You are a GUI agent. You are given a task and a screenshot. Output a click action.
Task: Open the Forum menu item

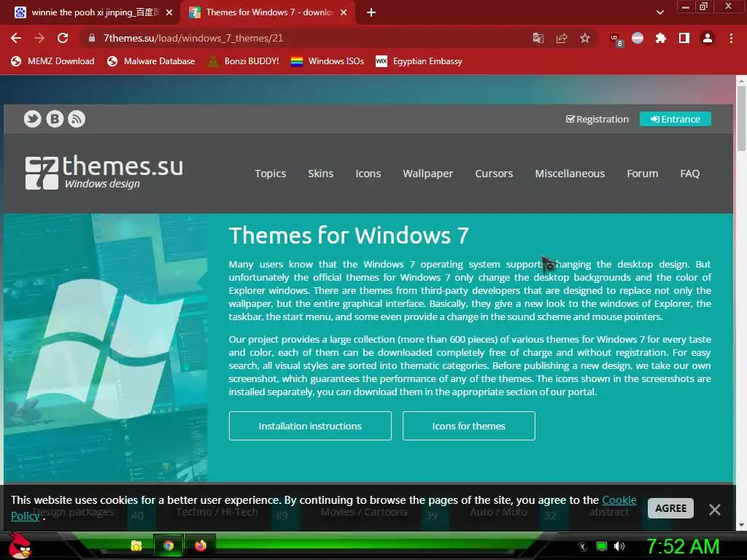(x=642, y=174)
